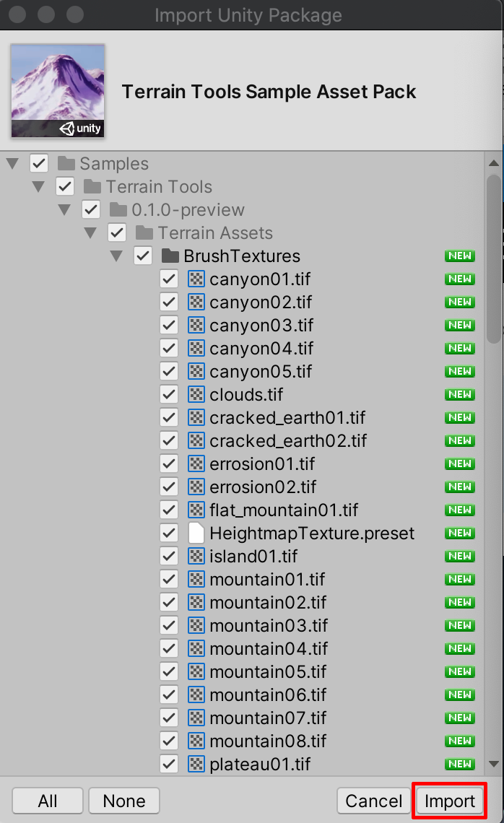This screenshot has height=823, width=504.
Task: Click the Terrain Tools package thumbnail
Action: point(58,91)
